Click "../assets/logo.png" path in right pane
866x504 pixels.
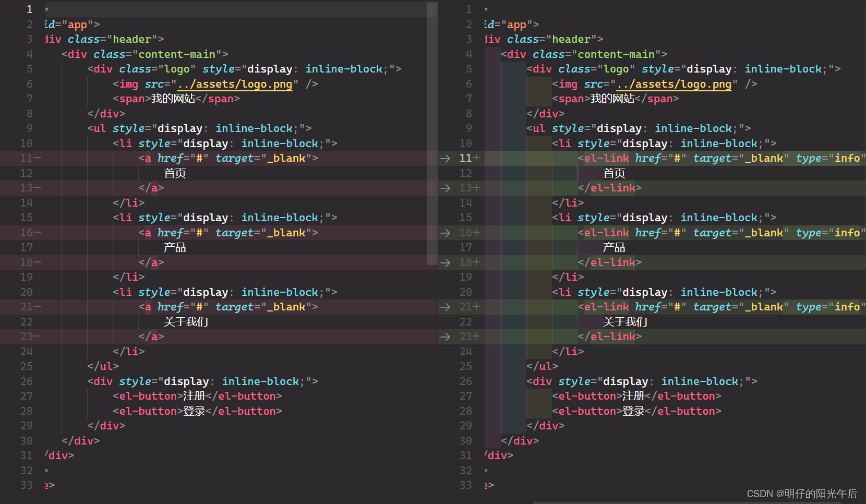[x=674, y=84]
